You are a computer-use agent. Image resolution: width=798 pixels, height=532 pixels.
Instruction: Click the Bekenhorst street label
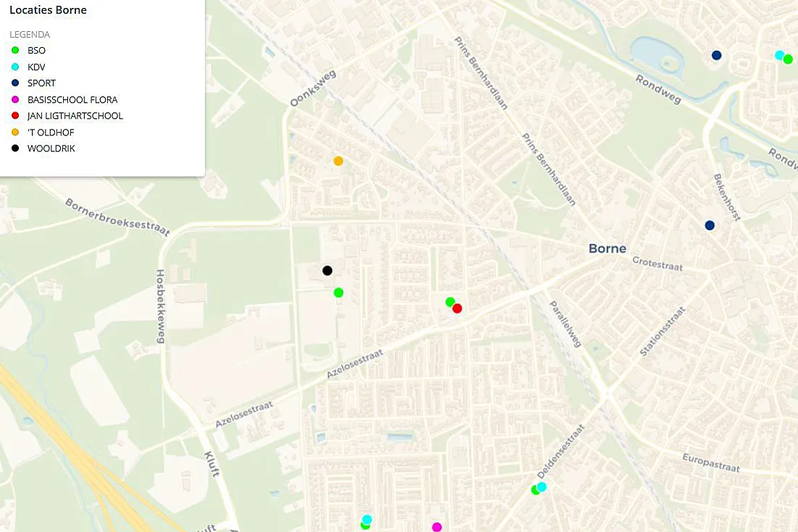tap(727, 198)
